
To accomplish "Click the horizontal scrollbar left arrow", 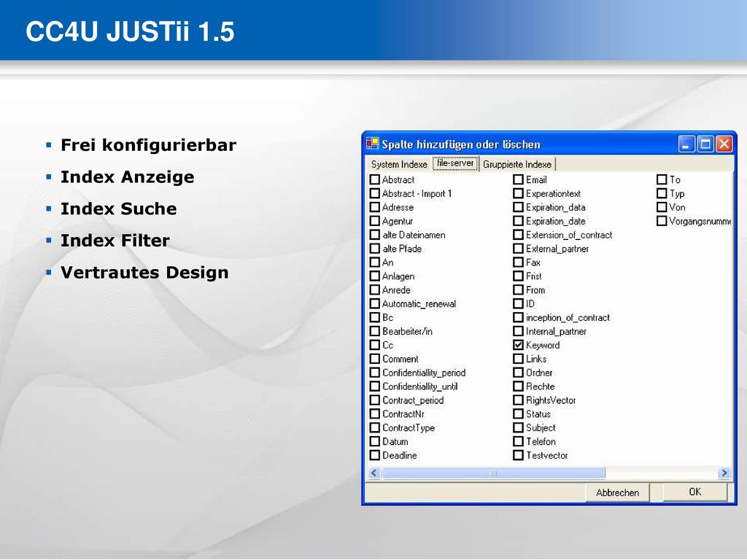I will (x=374, y=472).
